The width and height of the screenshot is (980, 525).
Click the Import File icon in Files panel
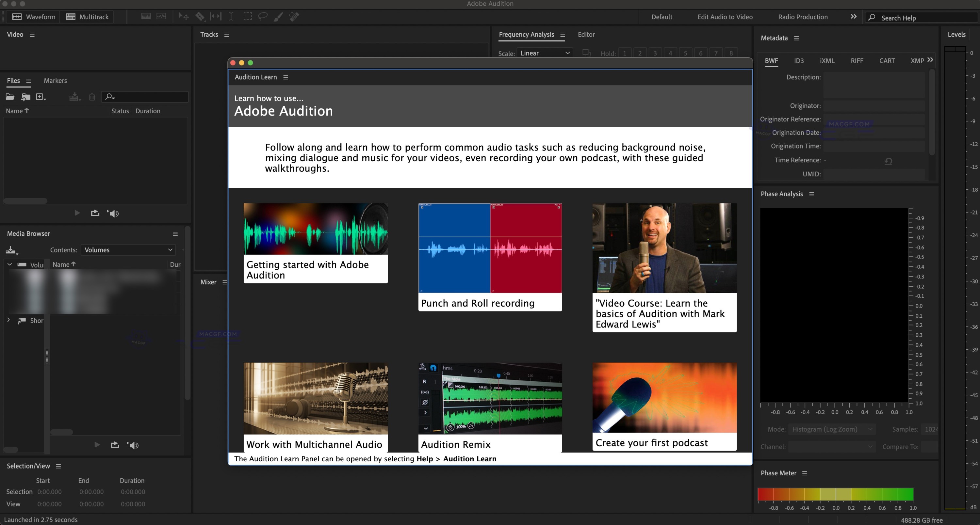point(25,97)
